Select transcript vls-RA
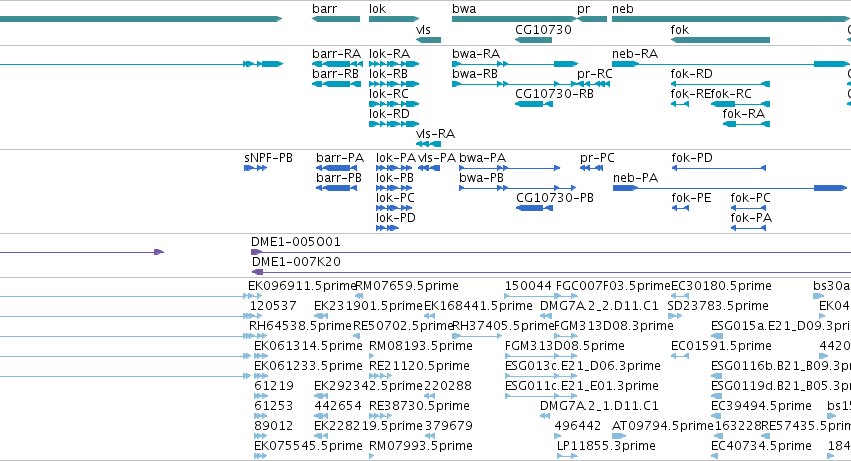This screenshot has height=461, width=851. (435, 134)
